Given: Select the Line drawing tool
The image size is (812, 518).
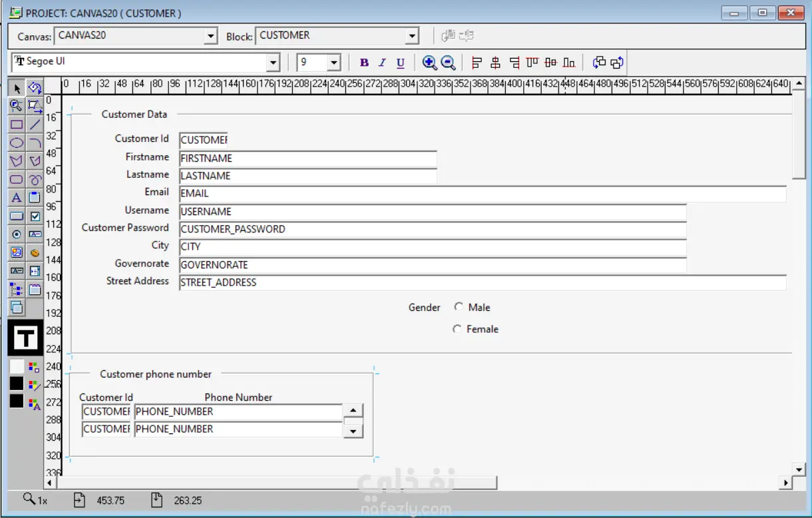Looking at the screenshot, I should coord(35,124).
